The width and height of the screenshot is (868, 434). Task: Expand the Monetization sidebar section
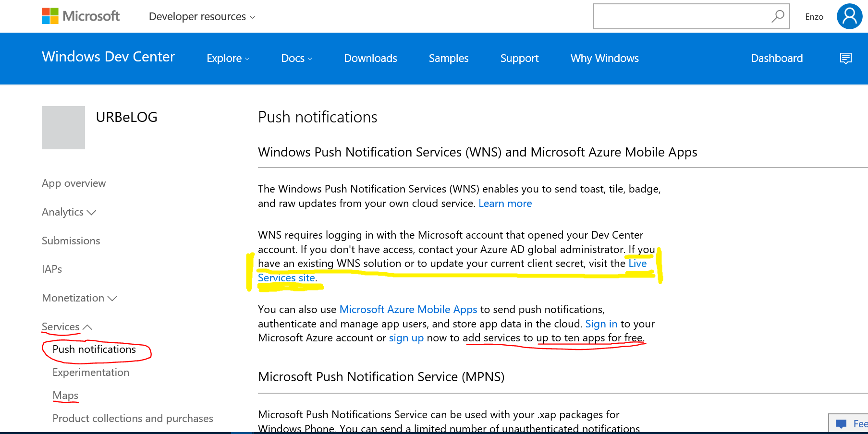[x=79, y=298]
